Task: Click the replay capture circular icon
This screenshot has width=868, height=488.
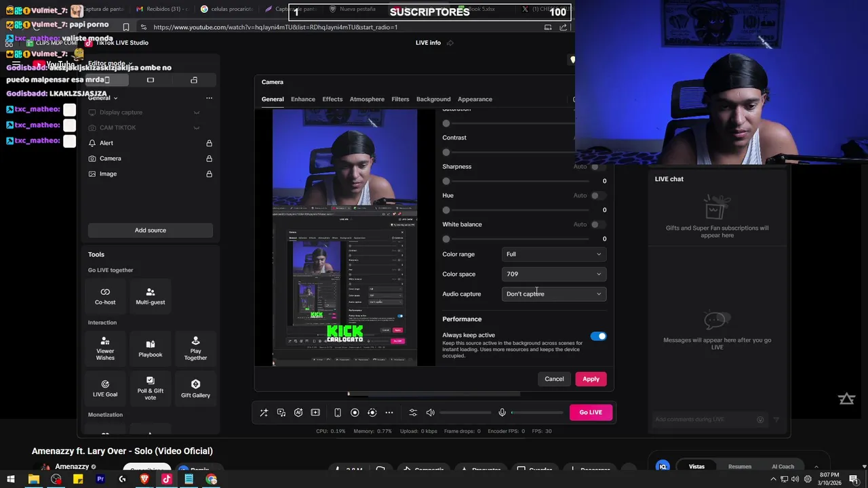Action: 372,413
